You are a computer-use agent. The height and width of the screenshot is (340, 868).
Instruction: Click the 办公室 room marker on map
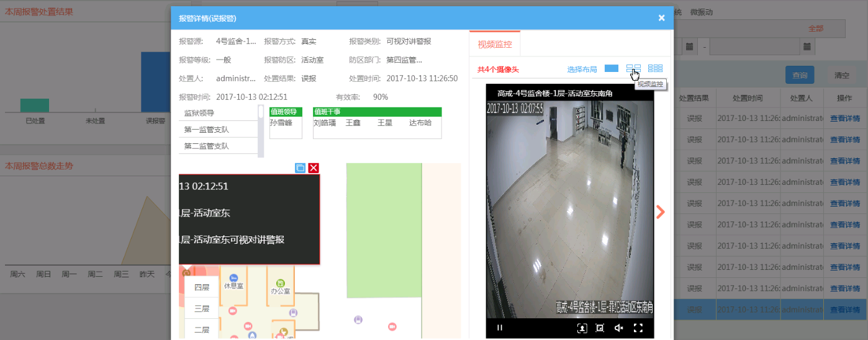280,283
